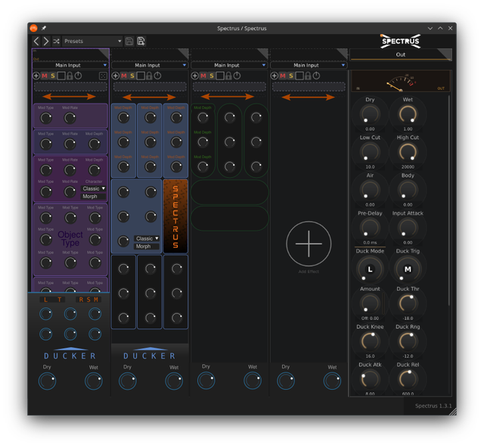Click the padlock icon in third strip
This screenshot has height=448, width=484.
tap(228, 76)
